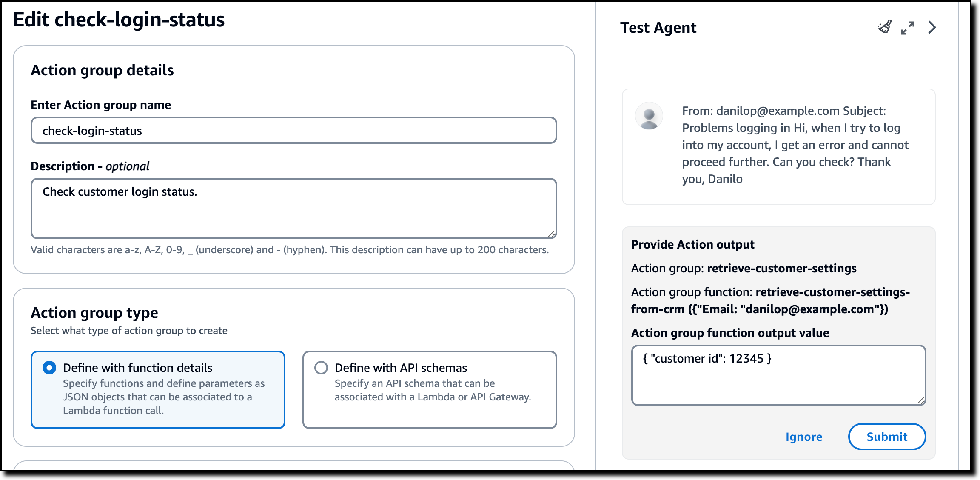Image resolution: width=980 pixels, height=480 pixels.
Task: Click the user email message bubble
Action: (778, 147)
